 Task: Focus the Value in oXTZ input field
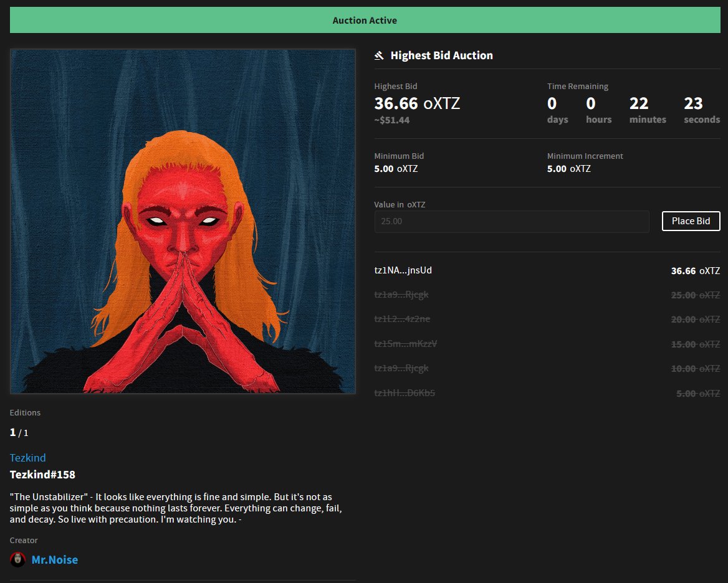512,221
